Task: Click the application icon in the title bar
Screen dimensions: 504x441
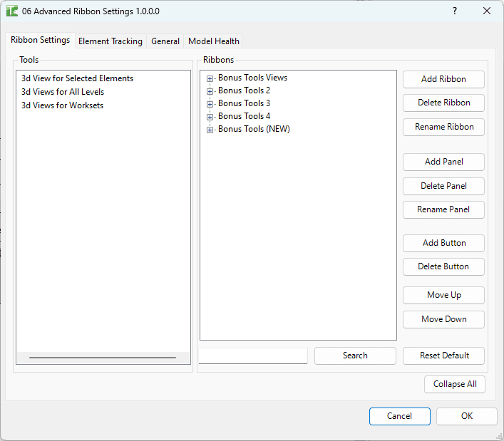Action: tap(12, 11)
